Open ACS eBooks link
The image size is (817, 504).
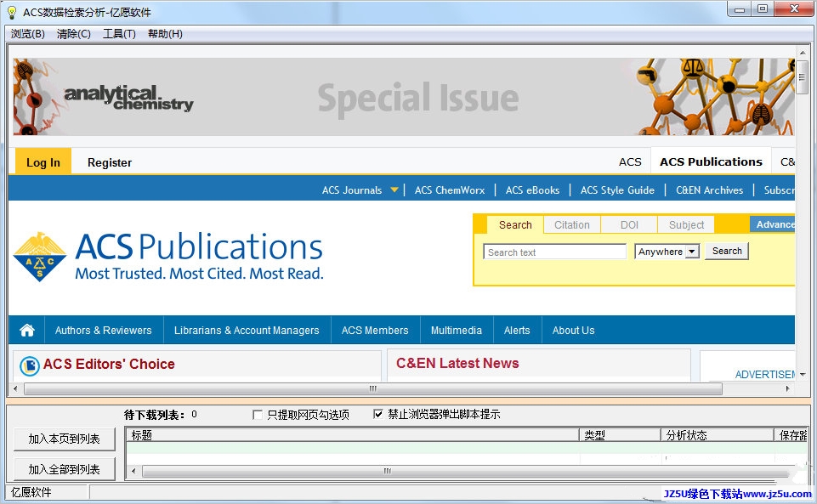click(x=532, y=190)
